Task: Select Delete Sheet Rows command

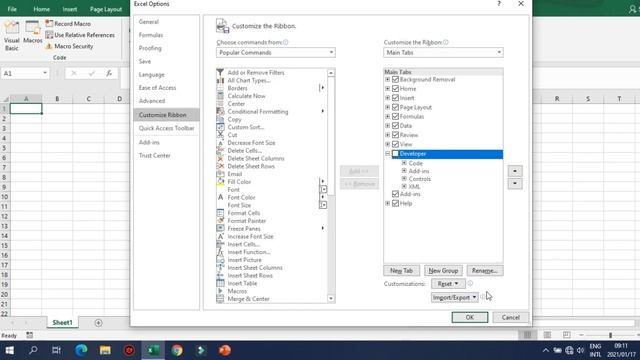Action: [251, 166]
